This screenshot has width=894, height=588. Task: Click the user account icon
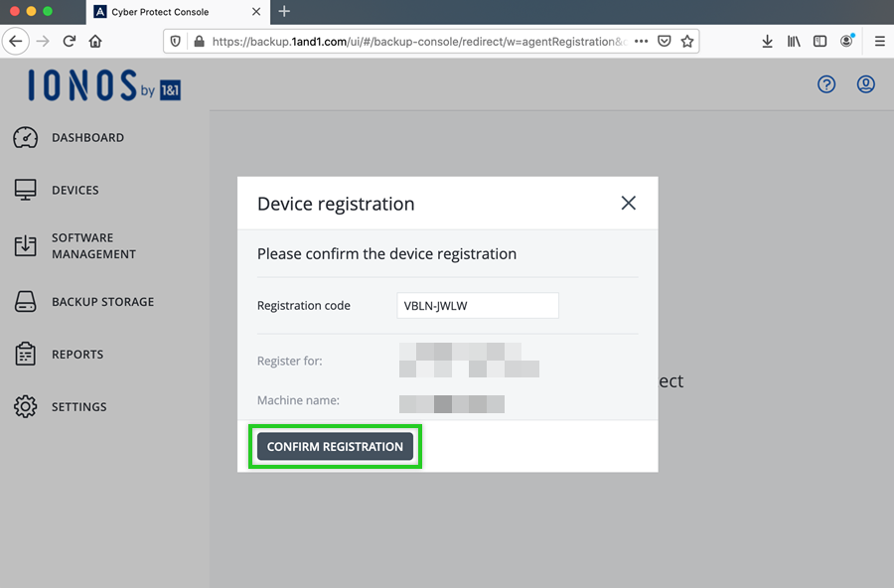point(866,84)
